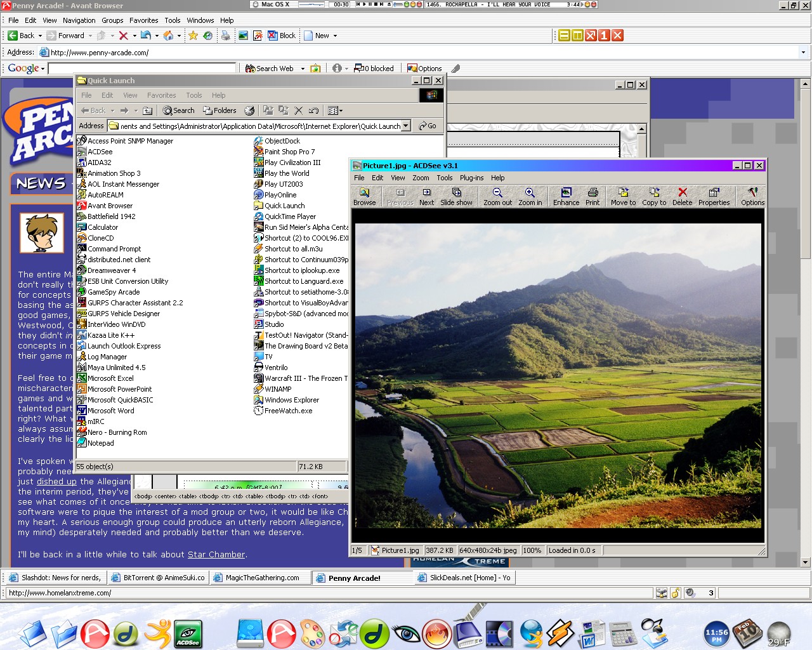Click Zoom in in ACDSee toolbar
Viewport: 812px width, 650px height.
[x=530, y=197]
